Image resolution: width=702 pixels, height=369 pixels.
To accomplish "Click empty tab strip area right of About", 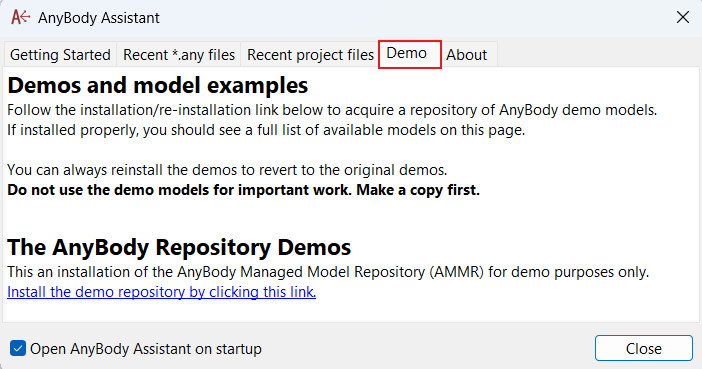I will [598, 55].
